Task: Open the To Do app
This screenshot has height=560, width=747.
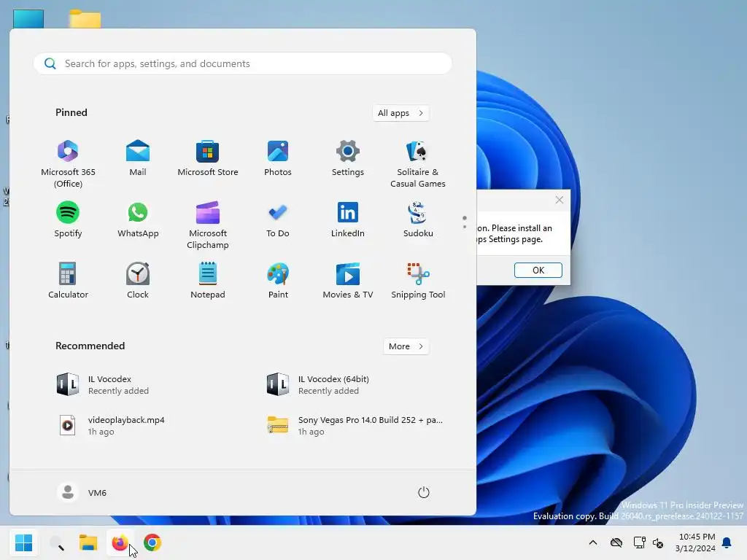Action: pos(278,219)
